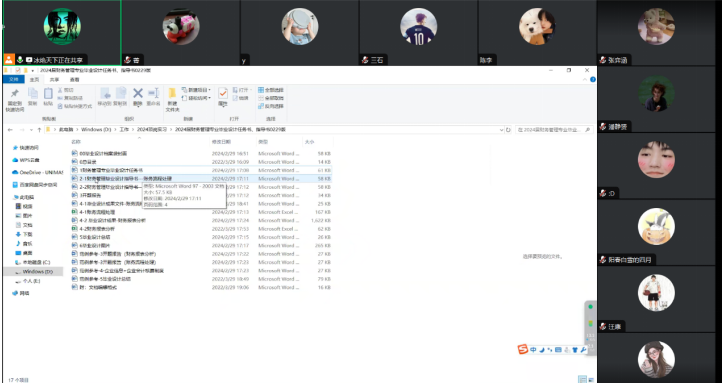Click the Excel icon of 4-1财务流程处理

pyautogui.click(x=75, y=212)
